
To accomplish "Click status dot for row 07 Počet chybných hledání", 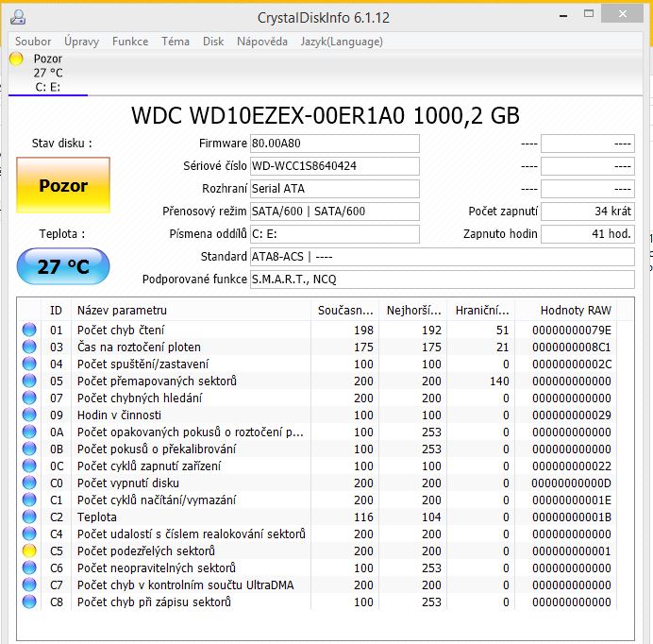I will point(29,398).
